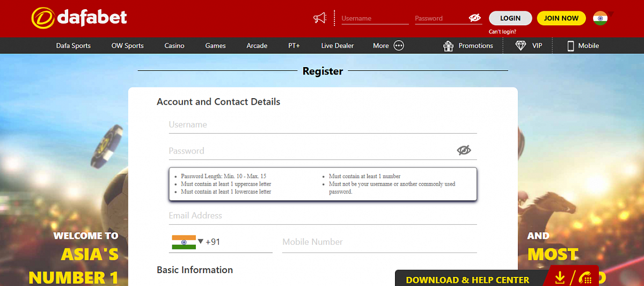Viewport: 644px width, 286px height.
Task: Open the PT+ menu item
Action: pyautogui.click(x=294, y=46)
